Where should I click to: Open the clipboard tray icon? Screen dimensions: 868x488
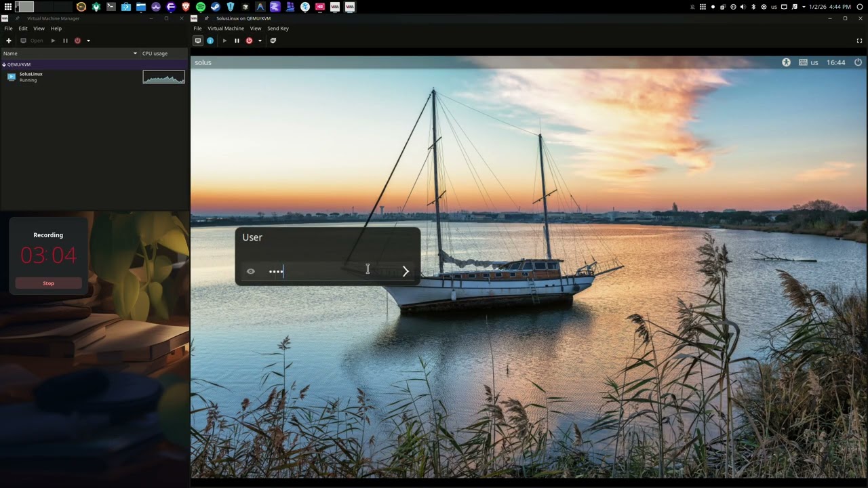click(723, 7)
